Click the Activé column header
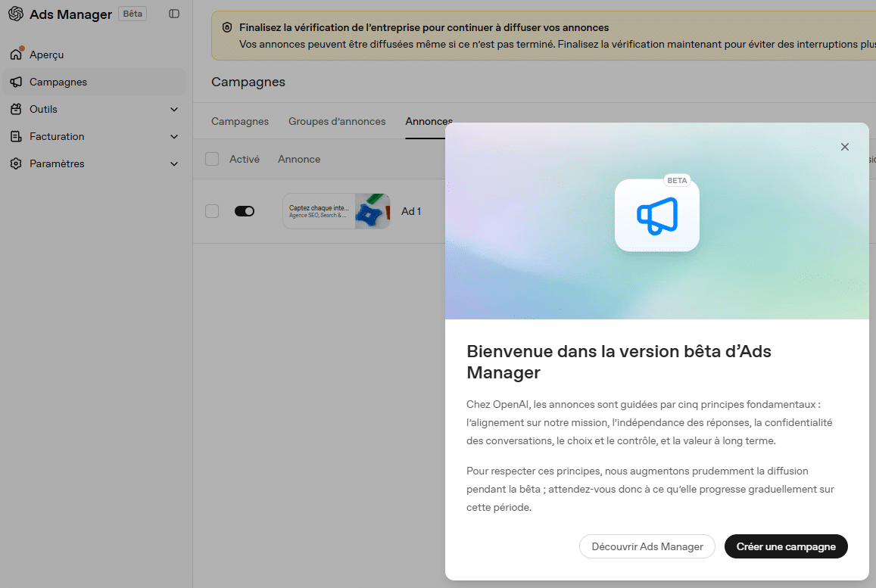 coord(244,159)
